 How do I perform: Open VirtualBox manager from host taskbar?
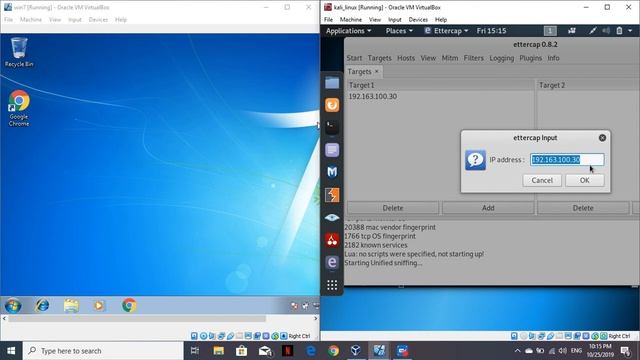pos(356,351)
